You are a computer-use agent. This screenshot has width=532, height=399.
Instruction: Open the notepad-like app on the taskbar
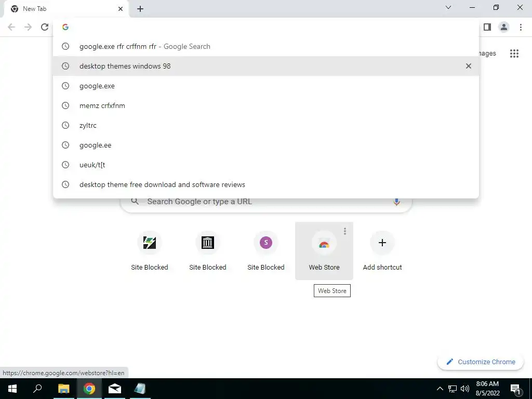point(140,389)
